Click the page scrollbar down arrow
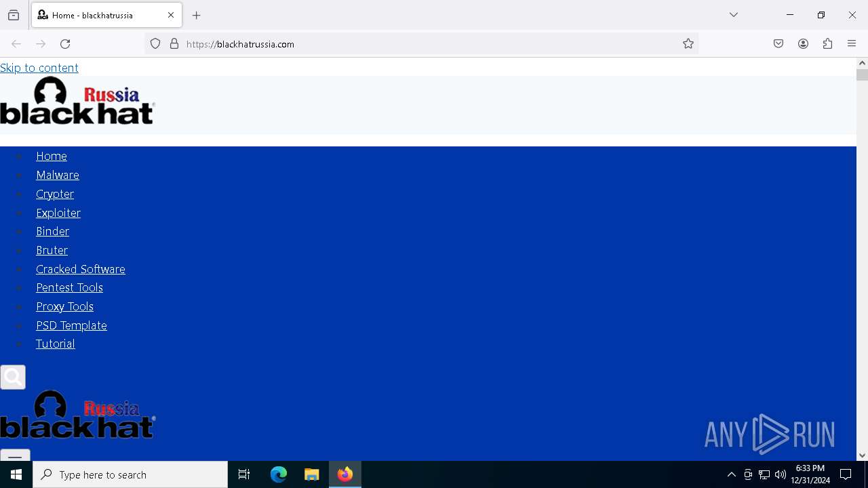 tap(862, 455)
